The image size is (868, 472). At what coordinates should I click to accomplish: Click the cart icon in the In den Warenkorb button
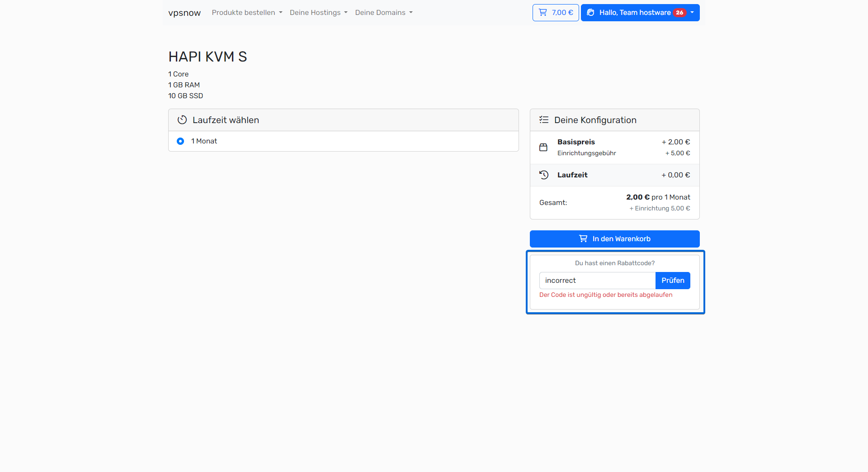pyautogui.click(x=583, y=239)
